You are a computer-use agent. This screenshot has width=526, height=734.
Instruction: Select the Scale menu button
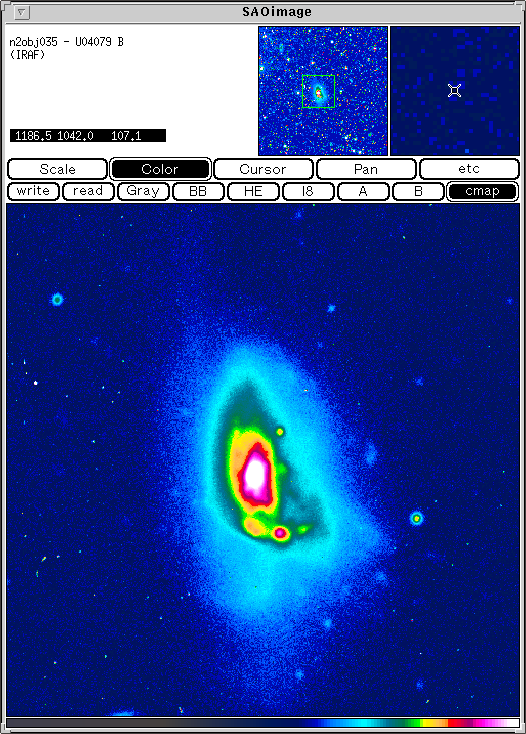pos(58,169)
